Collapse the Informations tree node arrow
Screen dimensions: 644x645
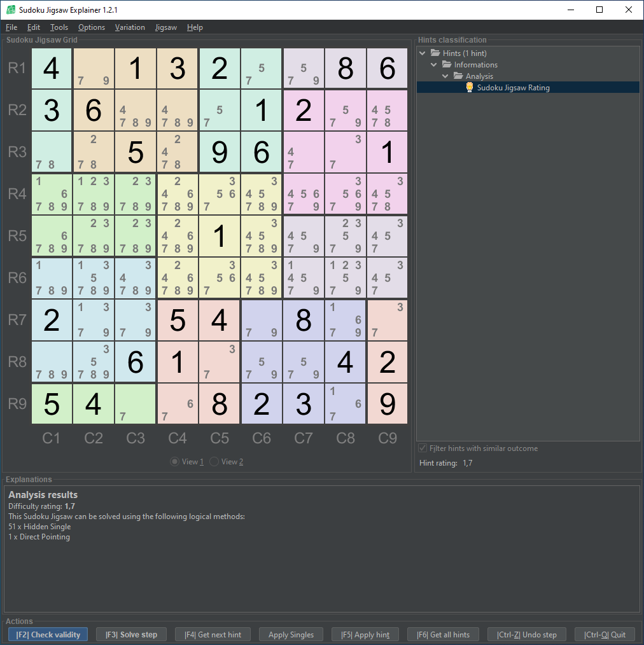(x=434, y=65)
